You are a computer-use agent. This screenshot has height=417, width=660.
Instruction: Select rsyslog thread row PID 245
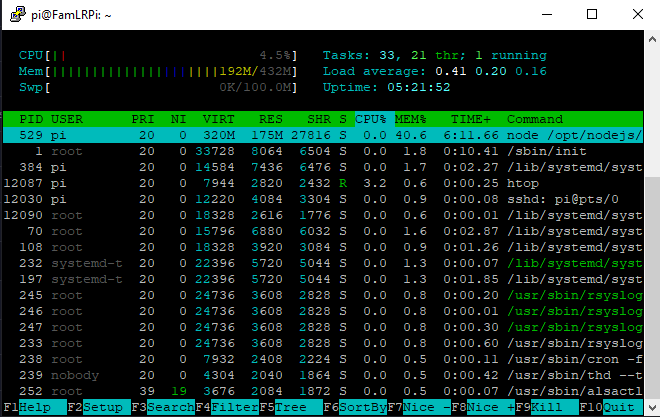coord(323,295)
